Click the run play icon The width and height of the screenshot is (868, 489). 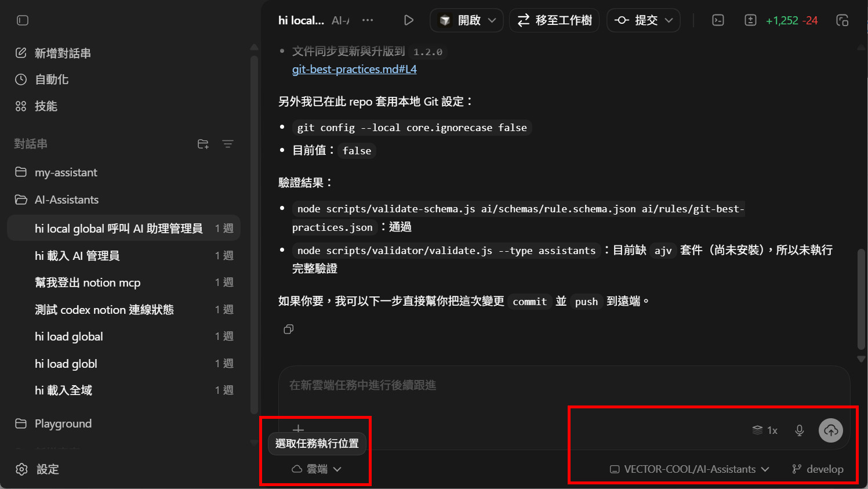tap(409, 20)
